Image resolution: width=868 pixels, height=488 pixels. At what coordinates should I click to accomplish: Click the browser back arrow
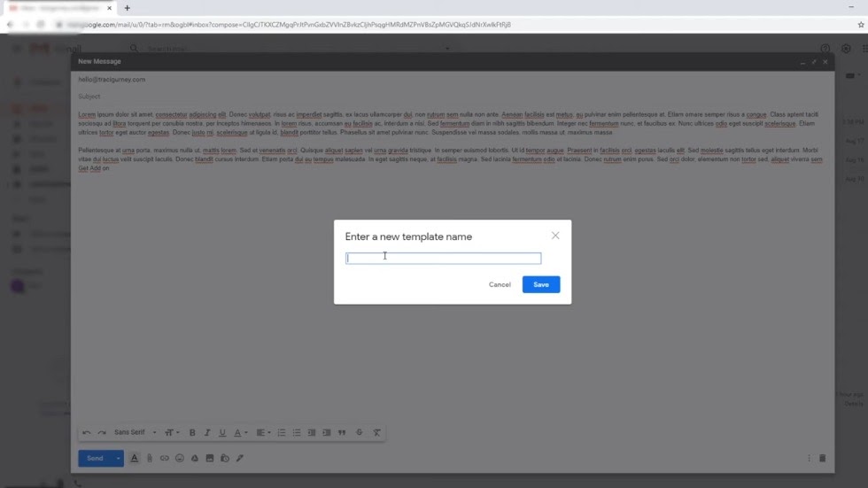(10, 24)
